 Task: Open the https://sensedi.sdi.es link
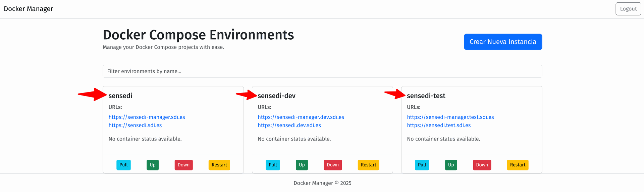pos(135,125)
